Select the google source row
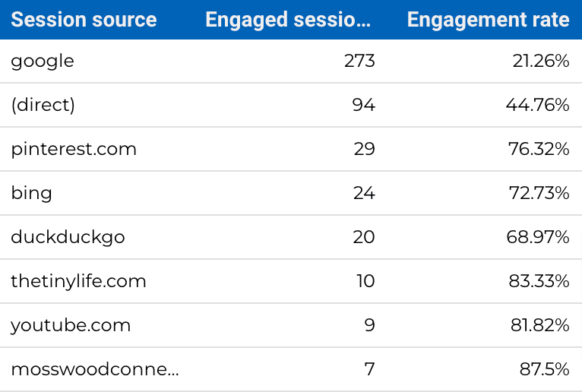This screenshot has width=582, height=392. 291,61
